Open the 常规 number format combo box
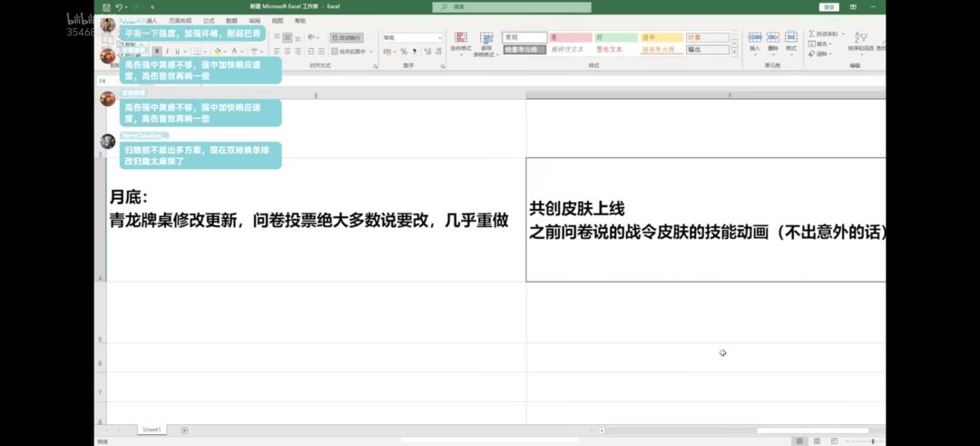Viewport: 980px width, 446px height. point(413,37)
